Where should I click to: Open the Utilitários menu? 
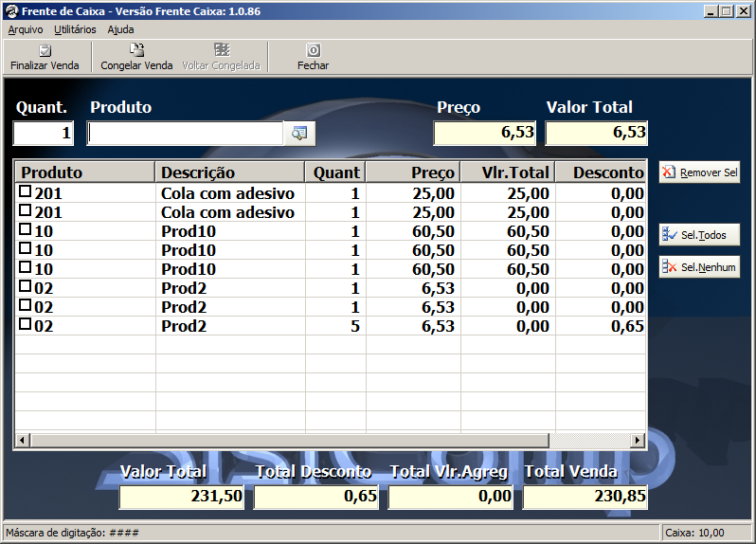[x=75, y=30]
